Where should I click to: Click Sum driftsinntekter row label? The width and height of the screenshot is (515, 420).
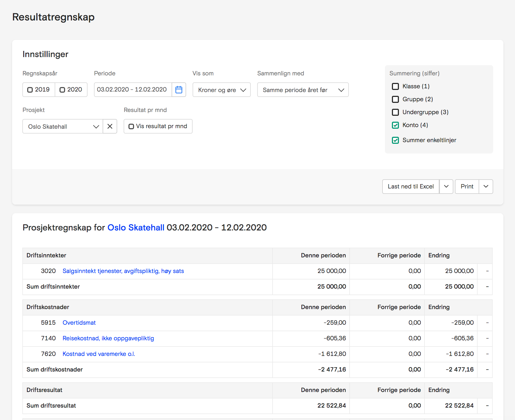tap(53, 287)
